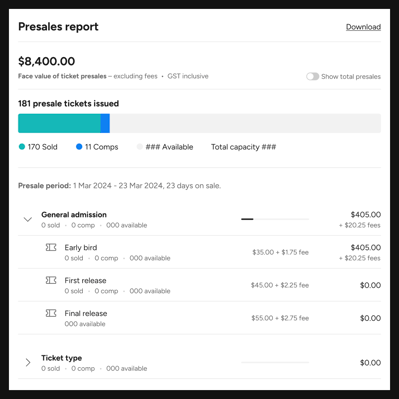This screenshot has height=399, width=399.
Task: Click the Ticket type $0.00 total
Action: pyautogui.click(x=370, y=363)
